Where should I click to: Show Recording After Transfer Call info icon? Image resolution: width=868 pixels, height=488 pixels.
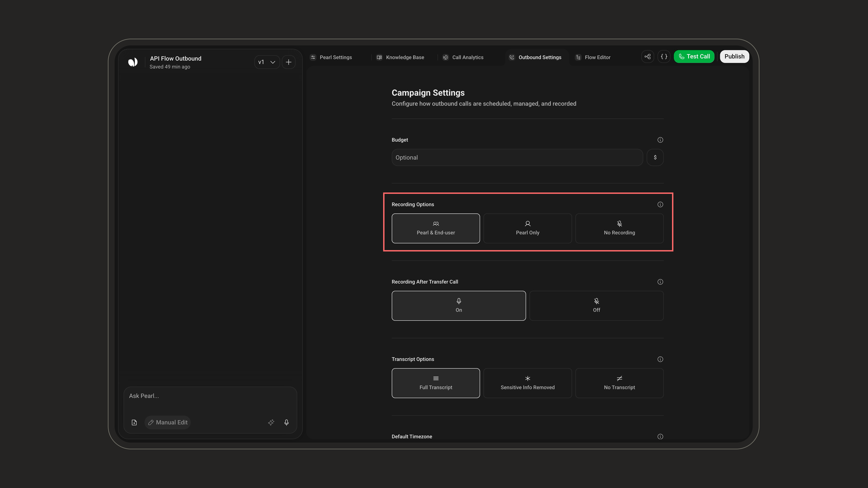660,282
